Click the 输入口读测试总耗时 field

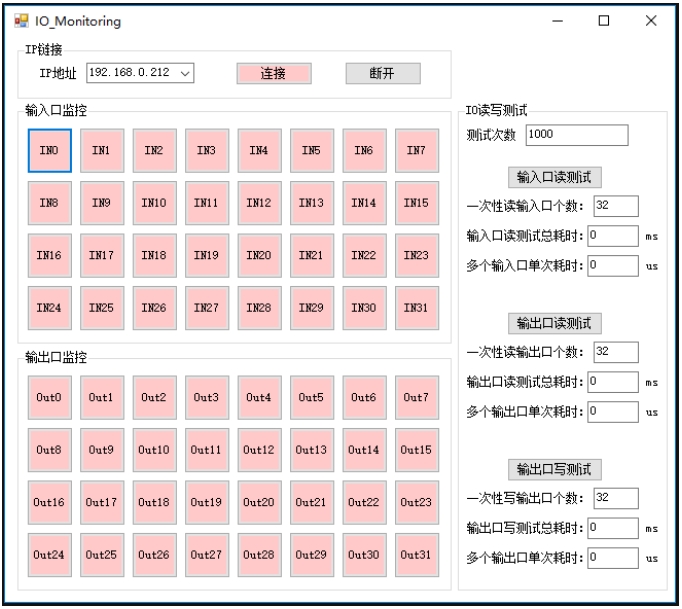pos(613,236)
